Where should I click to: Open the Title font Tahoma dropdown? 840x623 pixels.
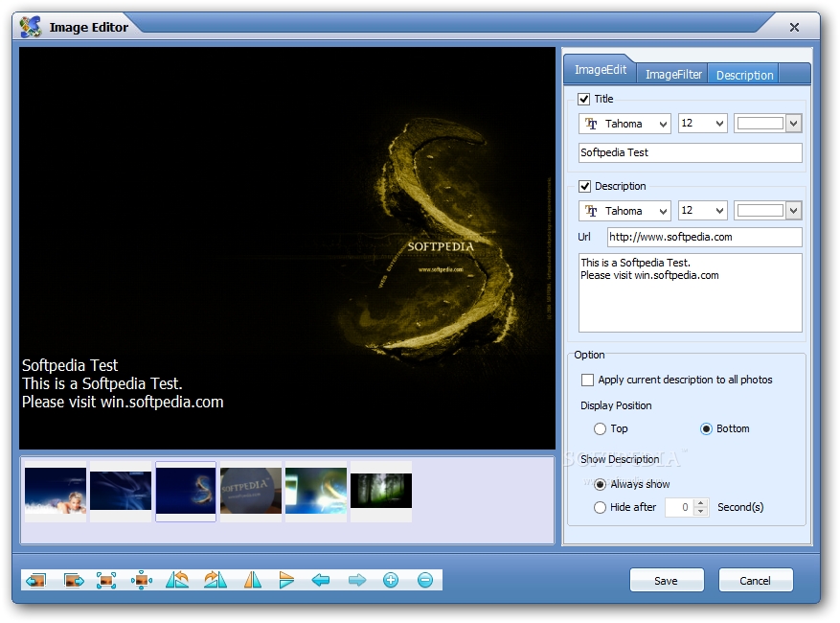624,124
